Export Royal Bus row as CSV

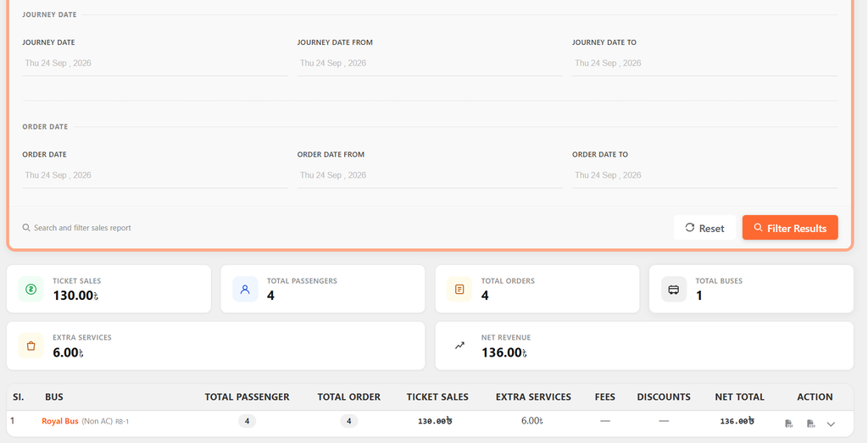point(811,424)
